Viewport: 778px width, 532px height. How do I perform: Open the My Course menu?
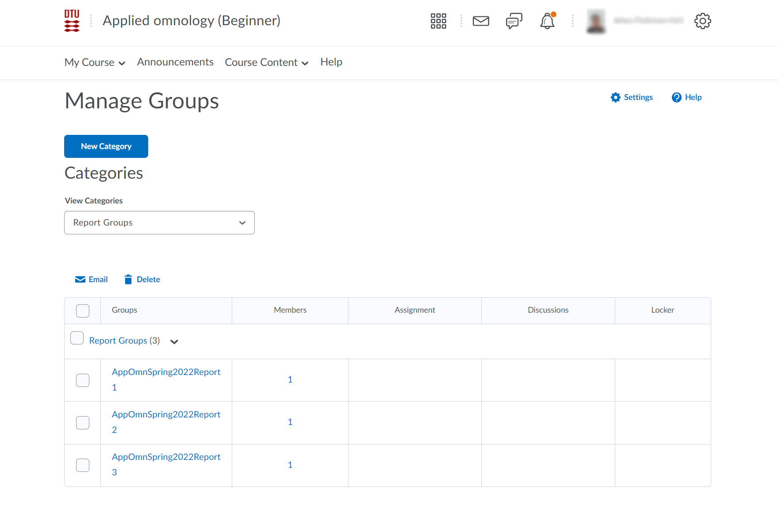[95, 62]
